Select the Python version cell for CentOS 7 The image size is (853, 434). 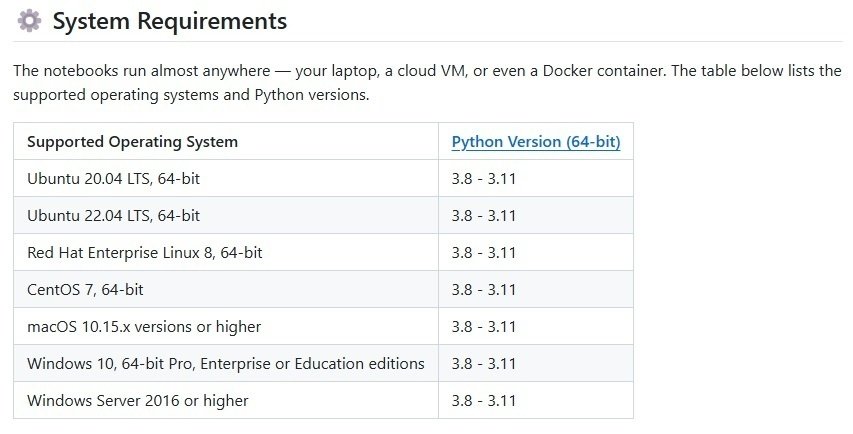(483, 290)
